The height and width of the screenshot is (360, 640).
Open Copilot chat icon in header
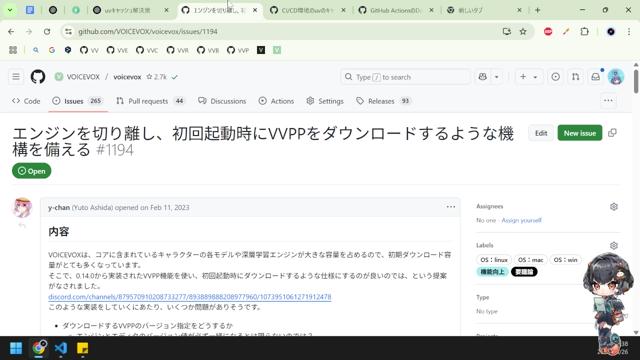click(482, 77)
